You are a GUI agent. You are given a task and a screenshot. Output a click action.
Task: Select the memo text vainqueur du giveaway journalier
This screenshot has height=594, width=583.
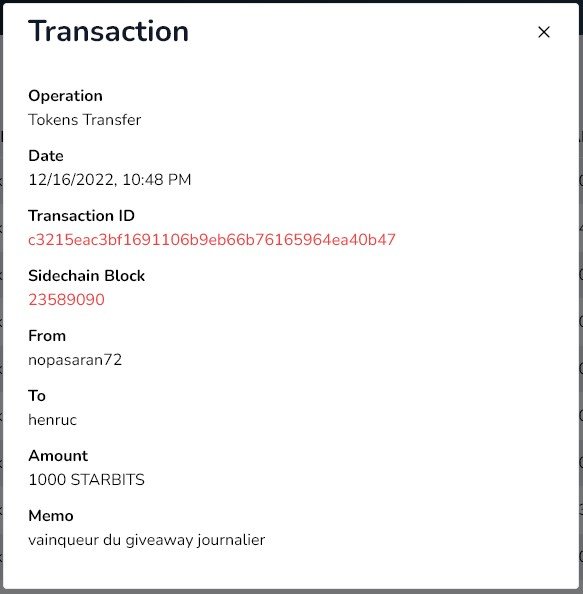point(147,540)
